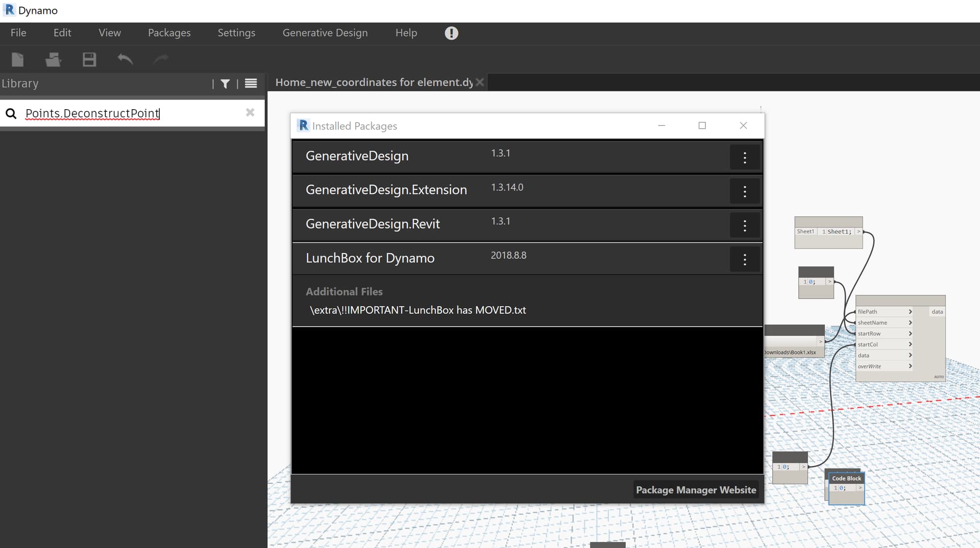Image resolution: width=980 pixels, height=548 pixels.
Task: Open options menu for GenerativeDesign package
Action: 745,158
